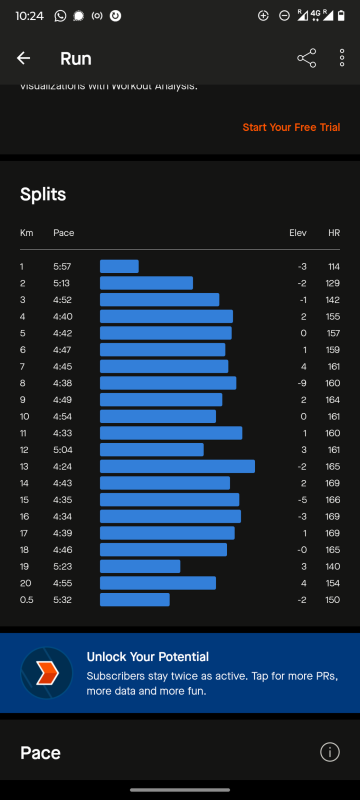360x800 pixels.
Task: Tap the bottom navigation gesture handle
Action: [x=180, y=790]
